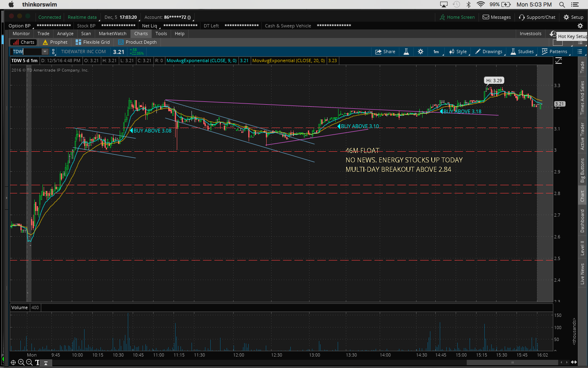588x368 pixels.
Task: Open the 1m timeframe dropdown
Action: point(436,52)
